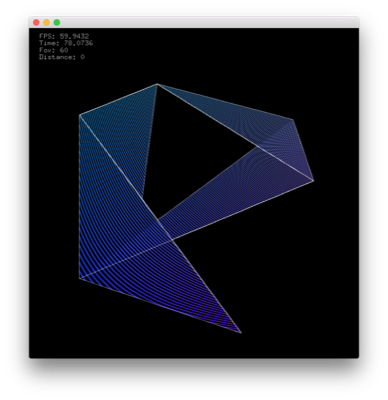Viewport: 388px width, 400px height.
Task: Click the Distance: 0 readout
Action: pyautogui.click(x=62, y=57)
